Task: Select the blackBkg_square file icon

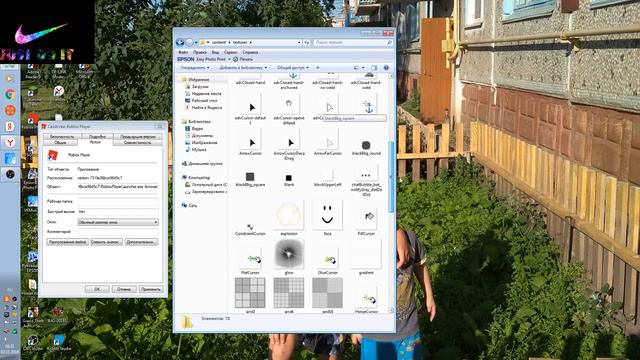Action: click(250, 177)
